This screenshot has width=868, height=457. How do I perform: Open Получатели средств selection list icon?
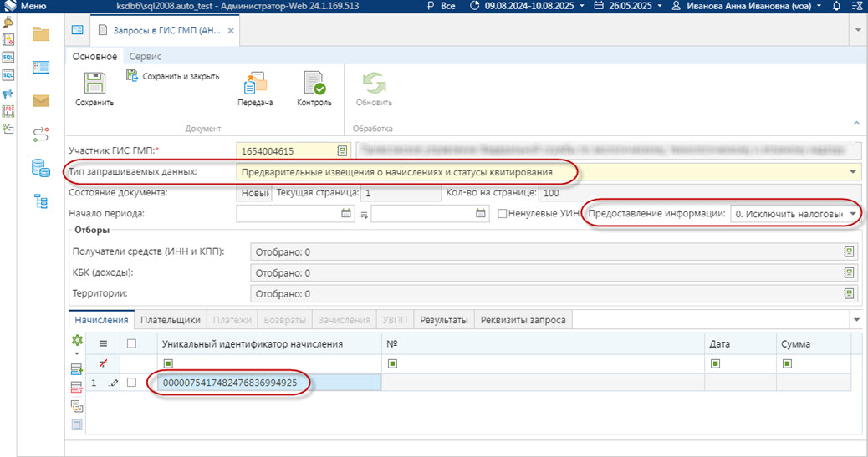click(x=849, y=251)
